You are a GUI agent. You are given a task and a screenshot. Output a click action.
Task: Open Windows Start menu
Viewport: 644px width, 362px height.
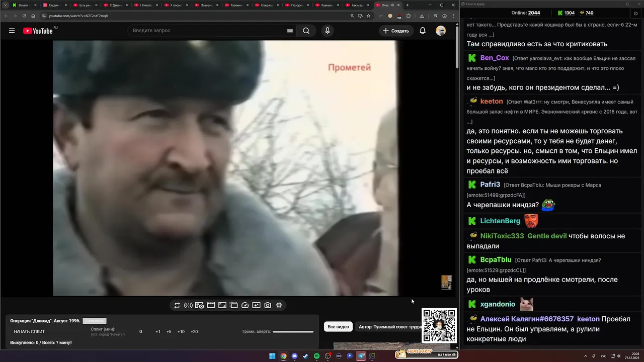point(272,356)
